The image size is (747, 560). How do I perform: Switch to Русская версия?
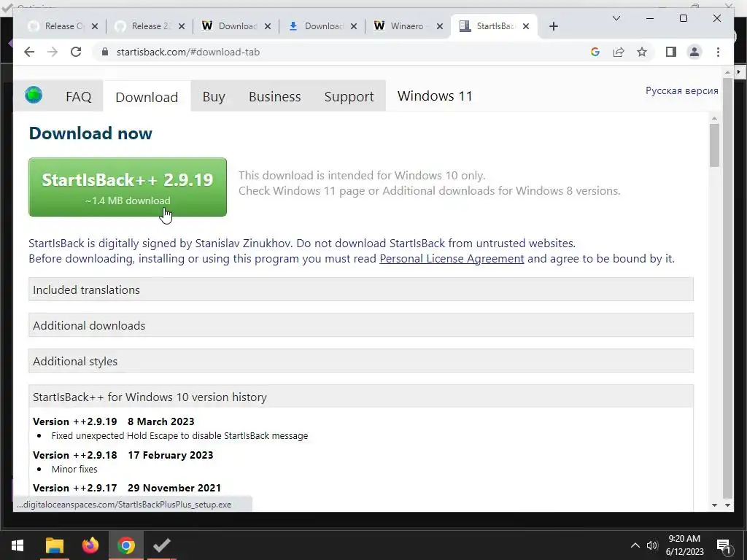tap(681, 90)
